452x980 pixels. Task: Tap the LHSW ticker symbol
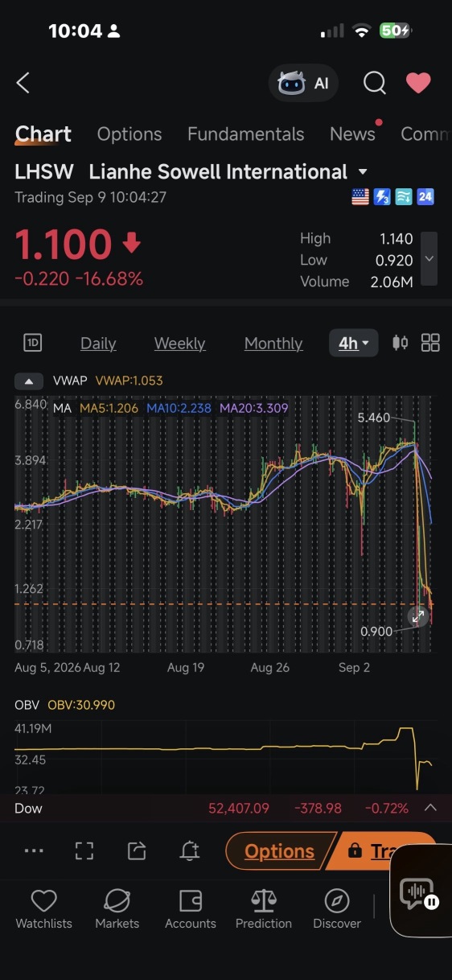[x=44, y=172]
